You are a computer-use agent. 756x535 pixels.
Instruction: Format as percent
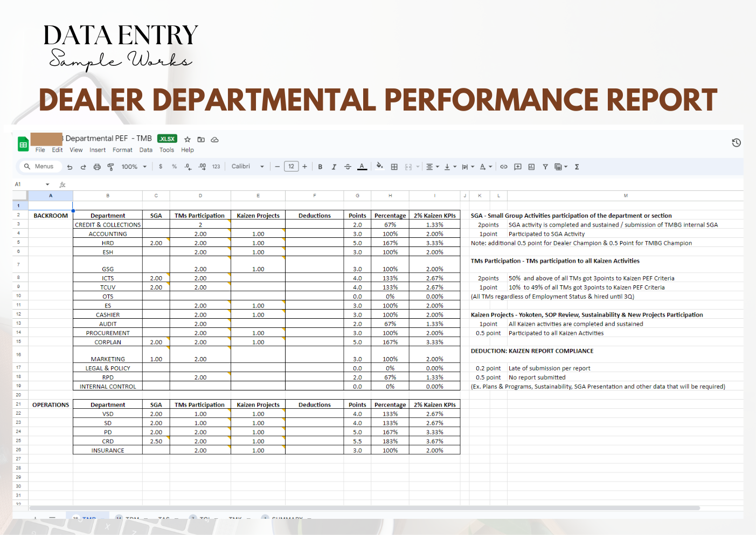(174, 167)
